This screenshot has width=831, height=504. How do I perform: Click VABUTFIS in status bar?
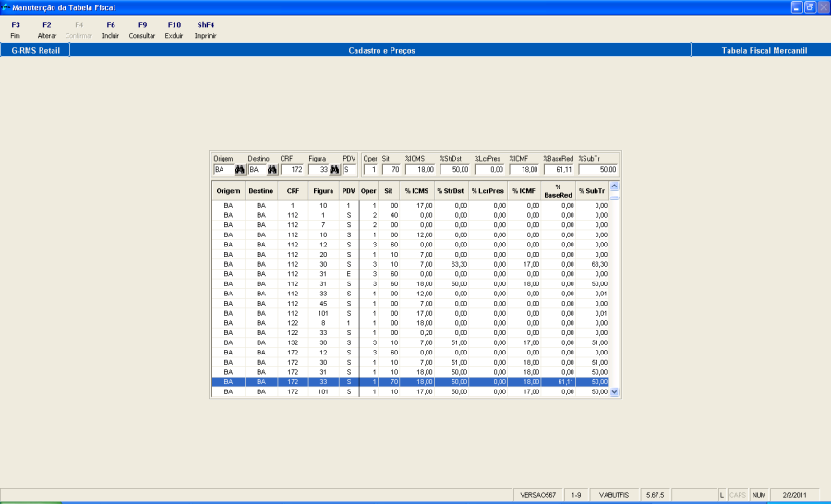(614, 495)
